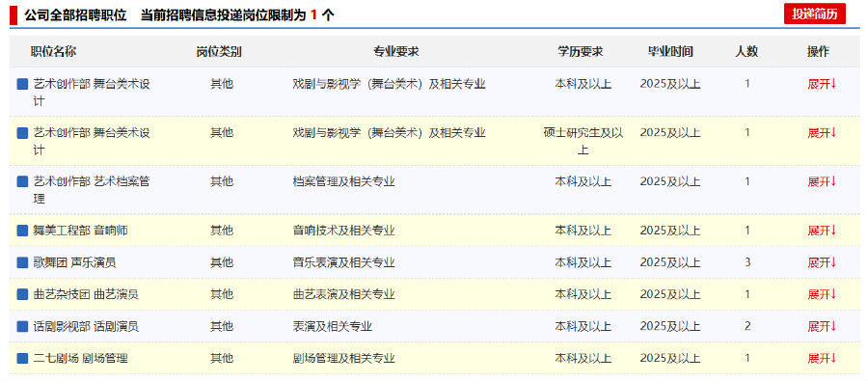Expand 展开 for 舞台美术设计 本科及以上 row
Screen dimensions: 868x382
[x=822, y=84]
